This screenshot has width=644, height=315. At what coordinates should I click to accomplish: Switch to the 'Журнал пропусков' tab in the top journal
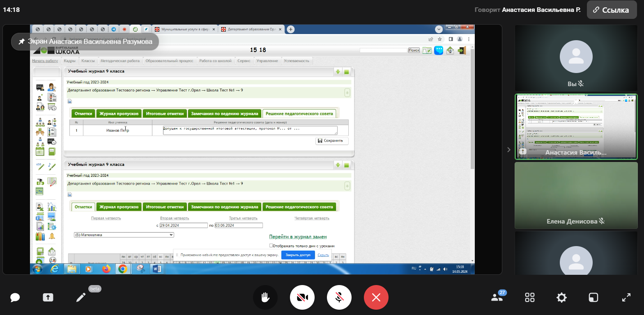click(x=119, y=114)
